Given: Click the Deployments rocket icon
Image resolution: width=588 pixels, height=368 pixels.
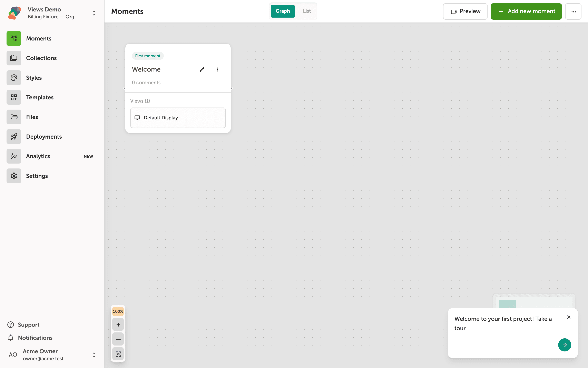Looking at the screenshot, I should click(x=14, y=137).
